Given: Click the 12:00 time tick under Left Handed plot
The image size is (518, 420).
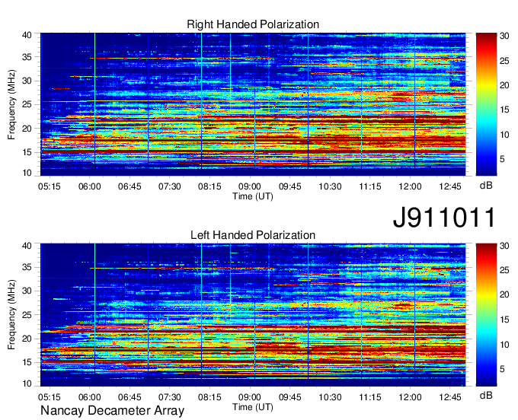Looking at the screenshot, I should click(x=410, y=397).
